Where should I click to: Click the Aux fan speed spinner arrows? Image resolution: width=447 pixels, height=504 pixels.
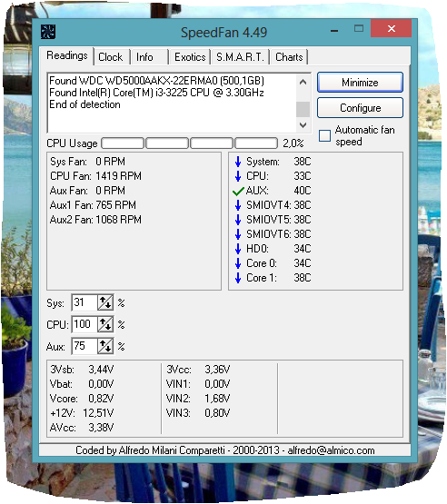pyautogui.click(x=105, y=347)
